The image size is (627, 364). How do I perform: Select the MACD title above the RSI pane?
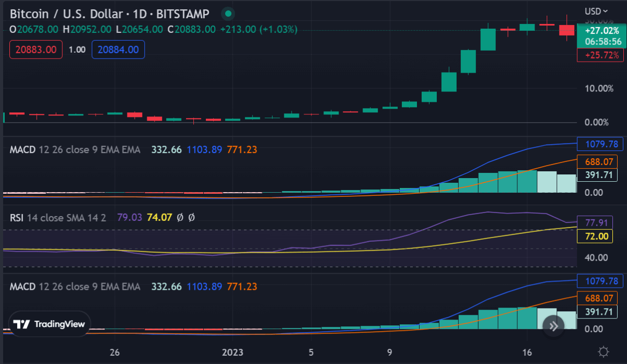coord(75,150)
